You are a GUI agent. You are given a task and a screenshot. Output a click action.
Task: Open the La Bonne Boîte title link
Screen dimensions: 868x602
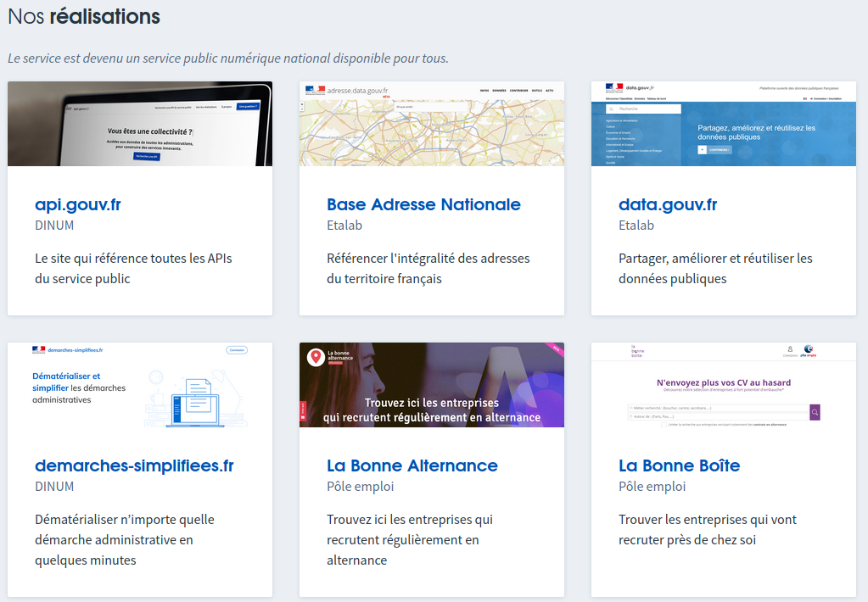click(x=680, y=465)
